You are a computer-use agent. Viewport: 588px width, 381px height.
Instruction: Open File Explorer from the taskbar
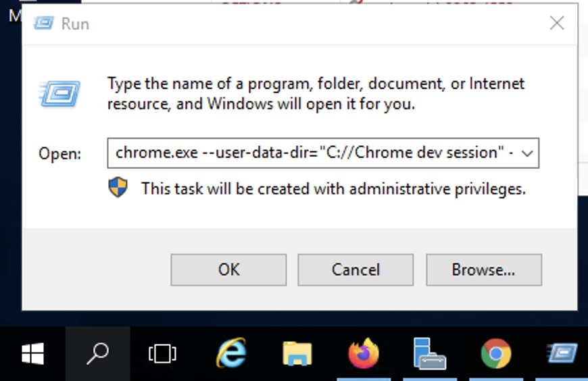[297, 354]
